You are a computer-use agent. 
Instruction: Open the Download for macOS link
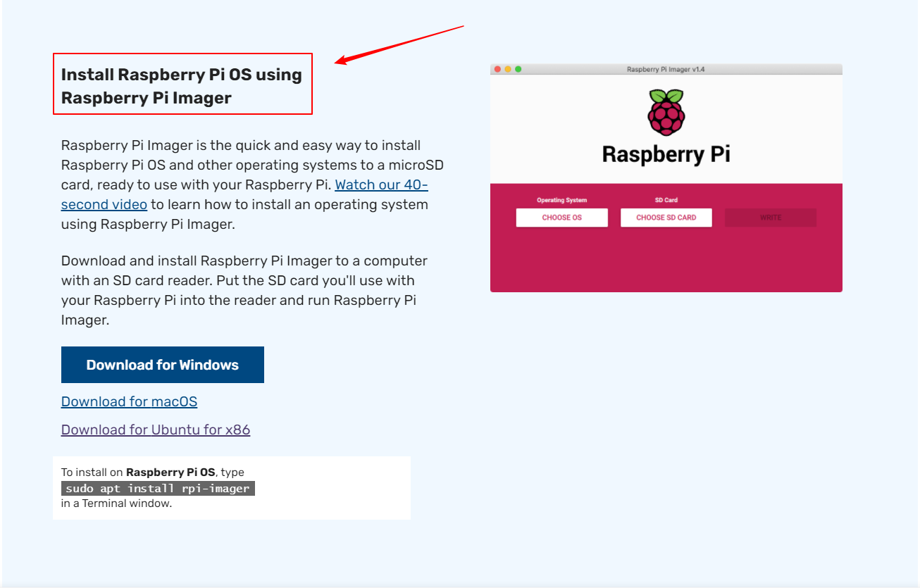(x=129, y=401)
